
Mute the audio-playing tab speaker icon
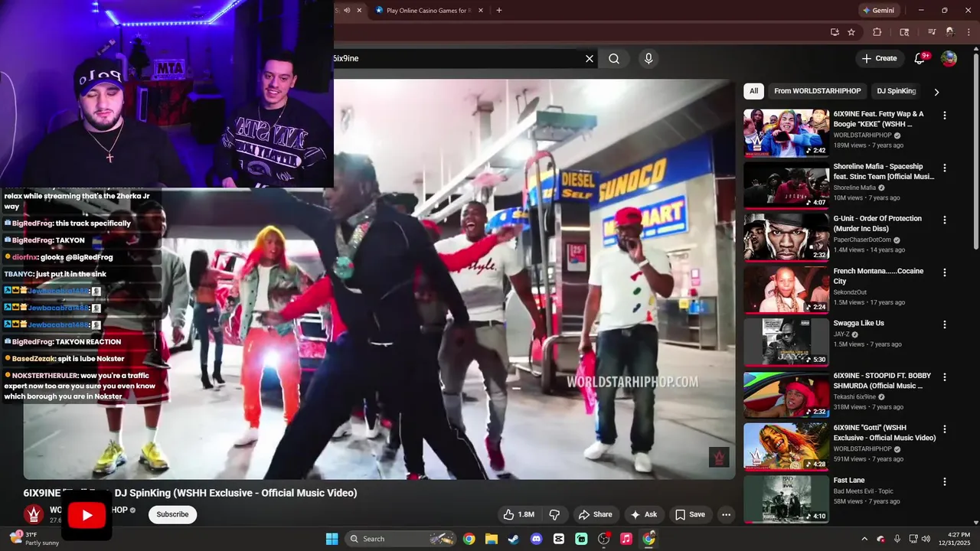point(347,11)
